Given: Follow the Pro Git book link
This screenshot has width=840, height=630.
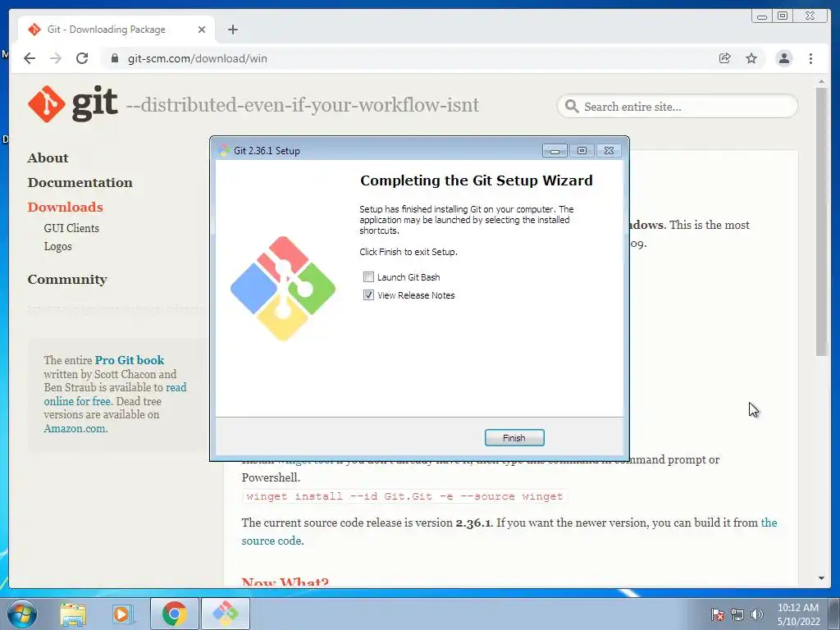Looking at the screenshot, I should coord(129,360).
